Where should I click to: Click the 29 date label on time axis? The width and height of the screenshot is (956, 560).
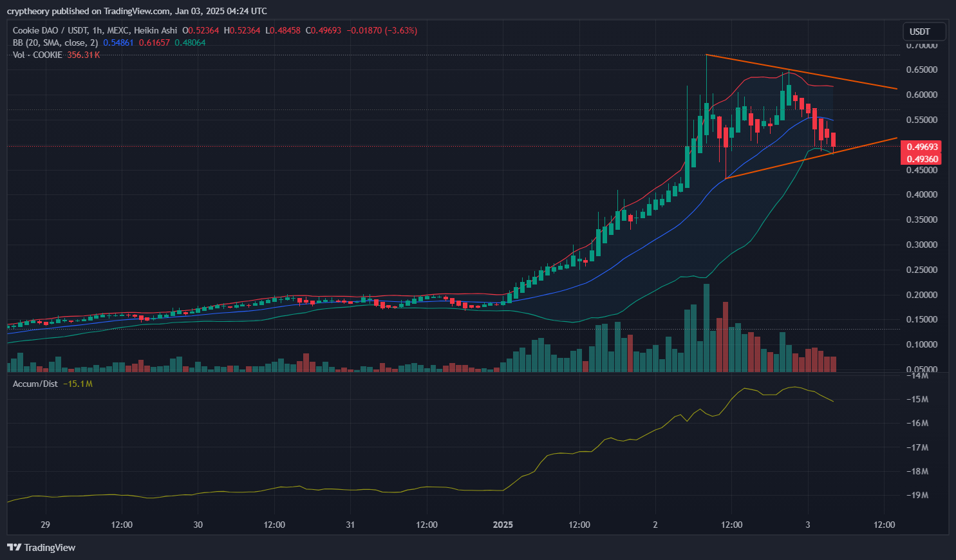point(45,525)
